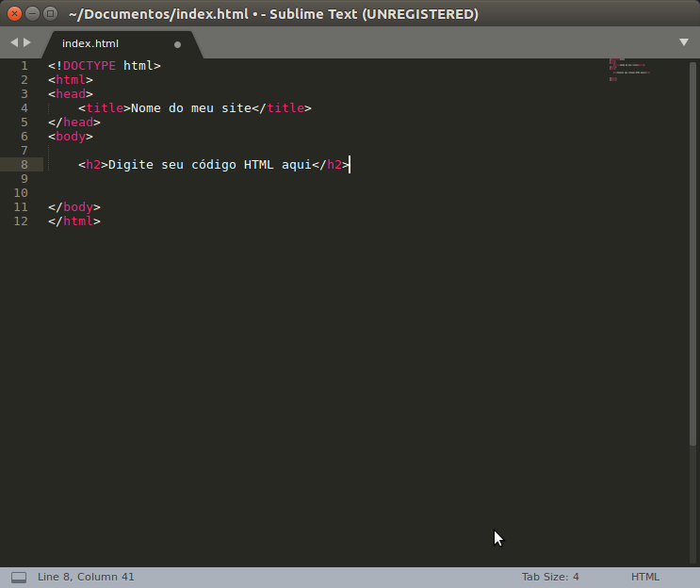This screenshot has width=700, height=588.
Task: Open the tab list dropdown arrow
Action: coord(684,42)
